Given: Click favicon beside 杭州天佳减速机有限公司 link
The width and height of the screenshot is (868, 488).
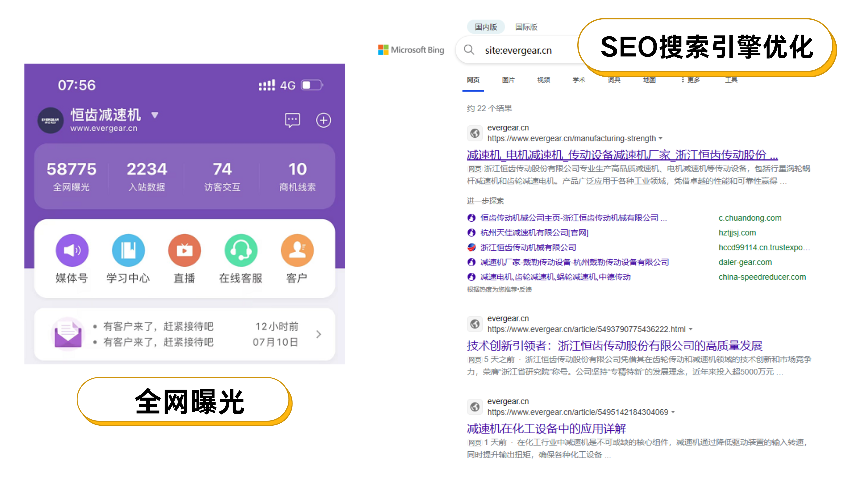Looking at the screenshot, I should coord(471,233).
